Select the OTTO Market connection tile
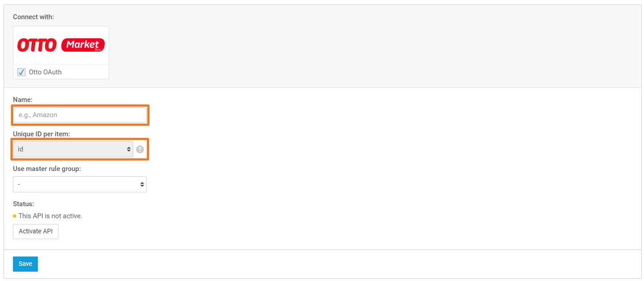The image size is (644, 281). (x=61, y=53)
